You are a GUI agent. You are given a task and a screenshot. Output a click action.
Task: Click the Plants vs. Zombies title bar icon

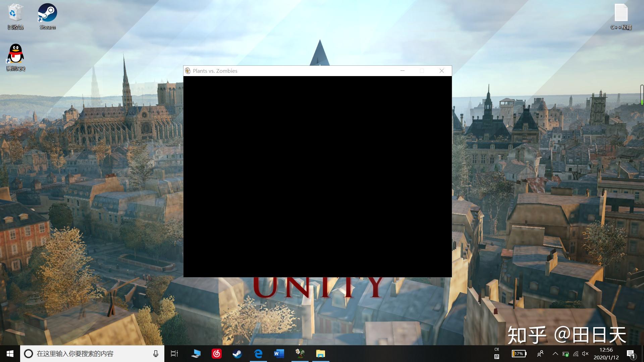[x=188, y=71]
